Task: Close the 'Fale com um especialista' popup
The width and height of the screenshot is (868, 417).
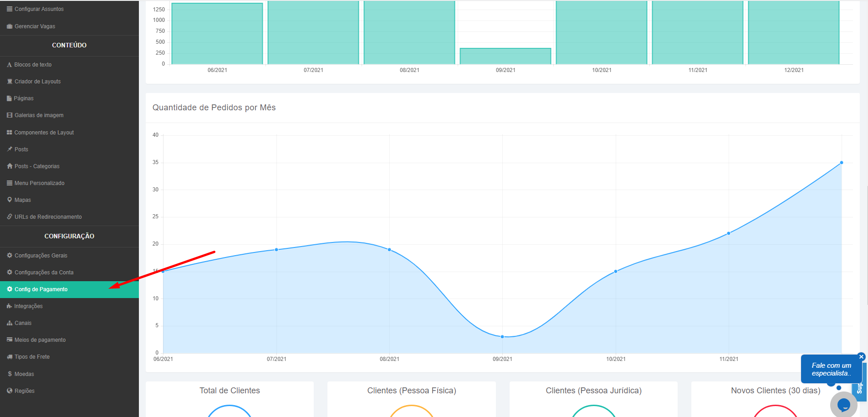Action: click(861, 357)
